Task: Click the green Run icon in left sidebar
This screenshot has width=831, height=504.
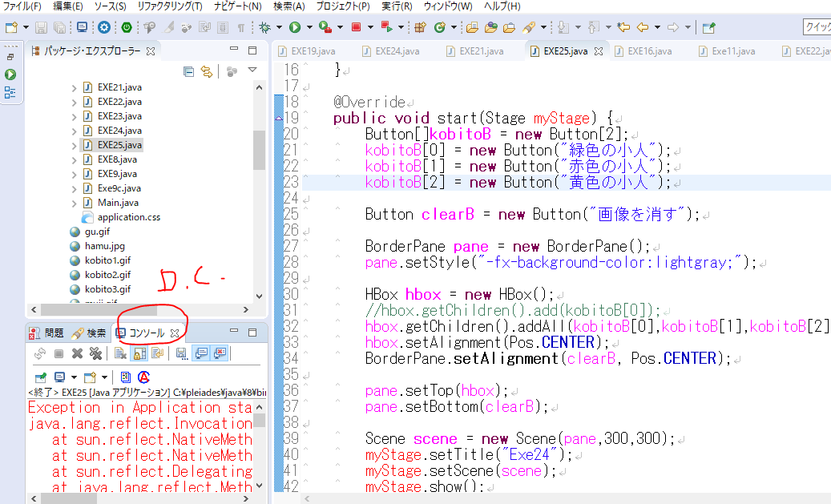Action: coord(10,75)
